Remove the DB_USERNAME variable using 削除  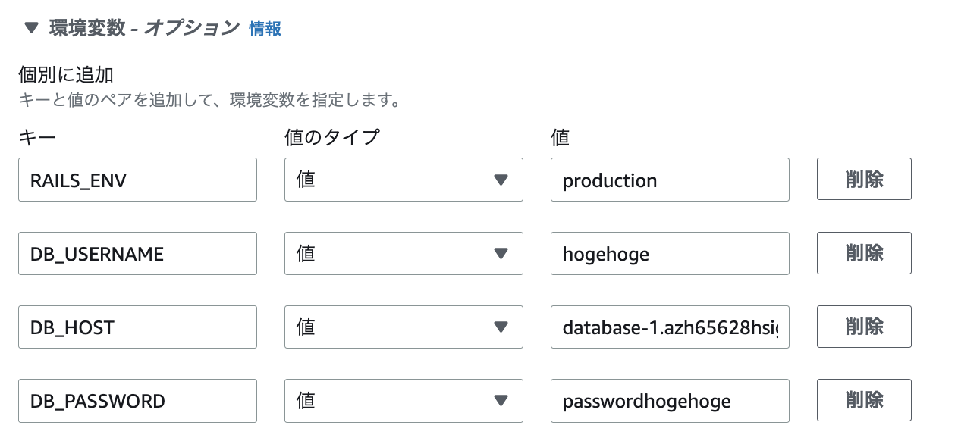pyautogui.click(x=864, y=253)
